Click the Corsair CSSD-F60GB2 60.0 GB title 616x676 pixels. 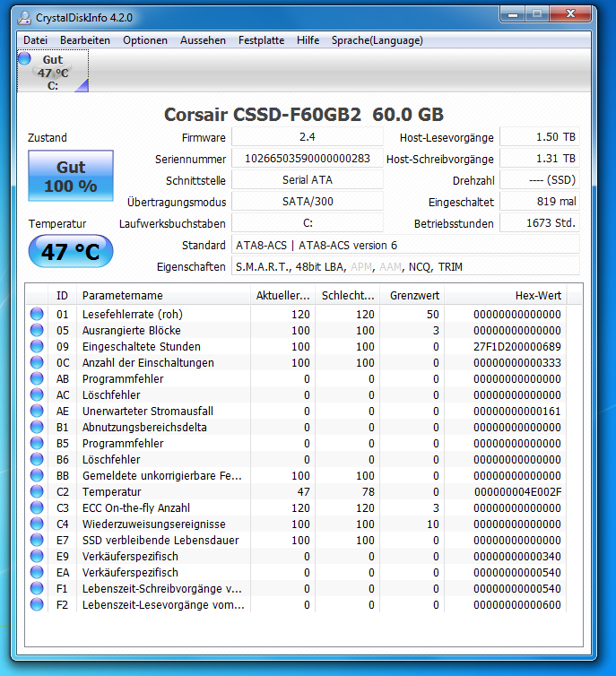click(303, 115)
